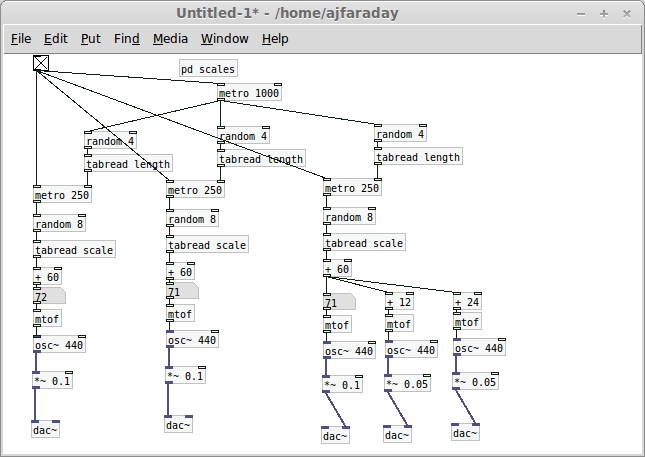Select the *~ 0.05 object below + 12 chain
Screen dimensions: 645x457
click(x=408, y=383)
